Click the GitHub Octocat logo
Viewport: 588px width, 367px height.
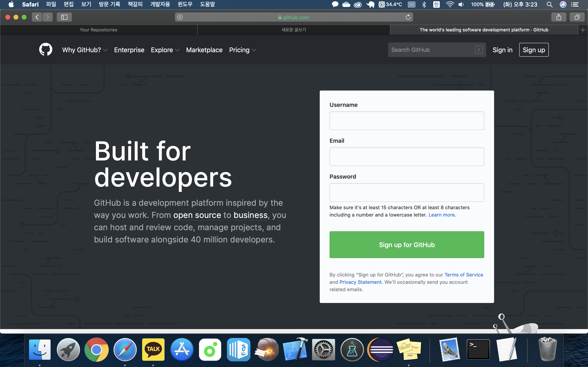point(46,50)
